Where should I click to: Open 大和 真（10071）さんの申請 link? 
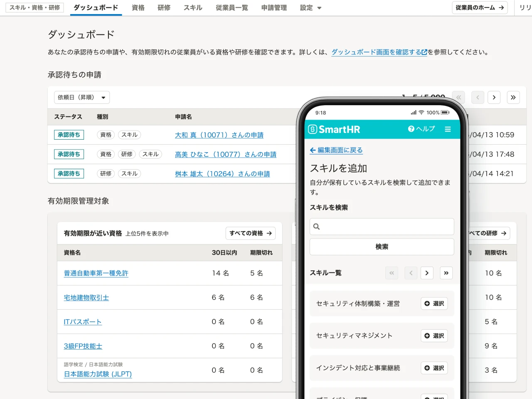tap(219, 135)
